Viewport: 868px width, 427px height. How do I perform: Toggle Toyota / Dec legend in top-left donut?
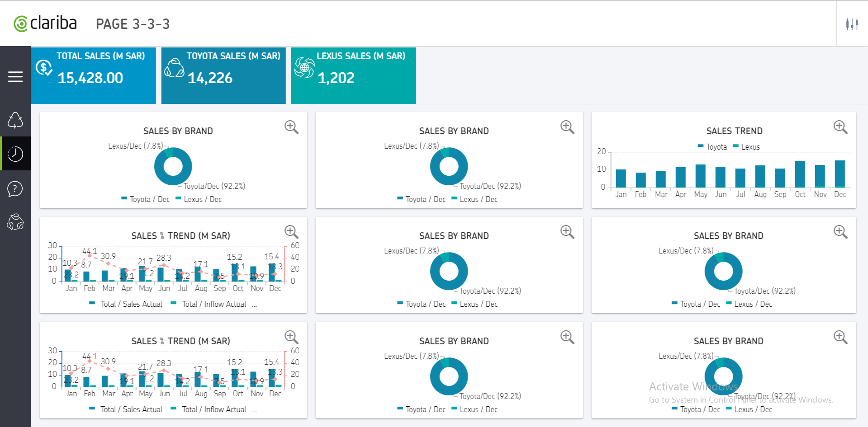[x=146, y=199]
